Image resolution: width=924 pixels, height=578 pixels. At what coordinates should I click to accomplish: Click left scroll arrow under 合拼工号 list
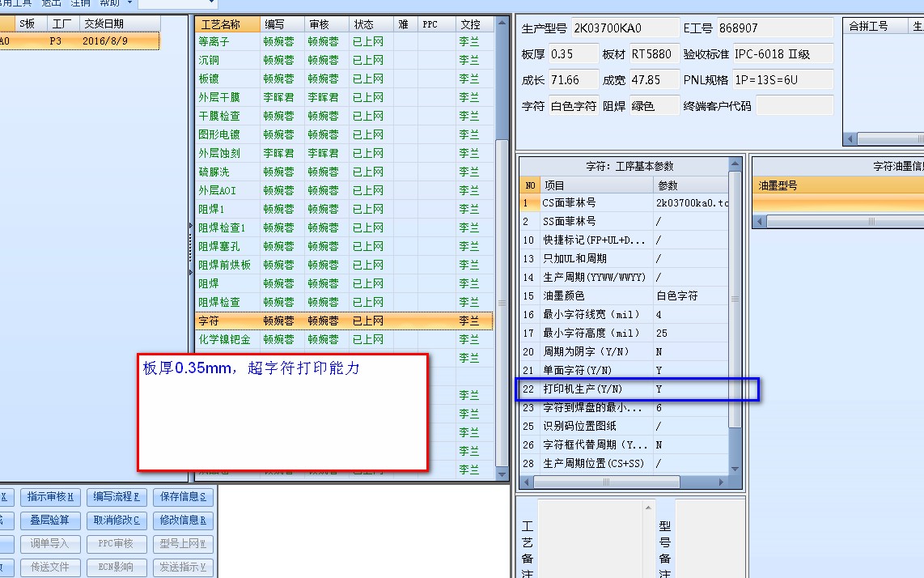tap(850, 139)
